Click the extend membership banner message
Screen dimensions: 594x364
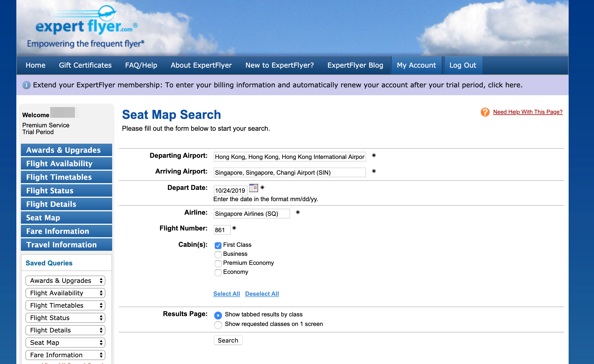coord(278,85)
